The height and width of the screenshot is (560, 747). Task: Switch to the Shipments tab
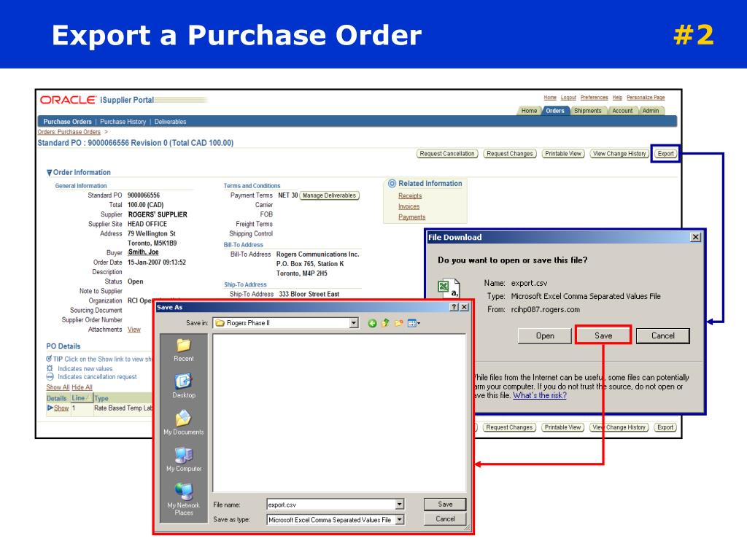(x=587, y=111)
